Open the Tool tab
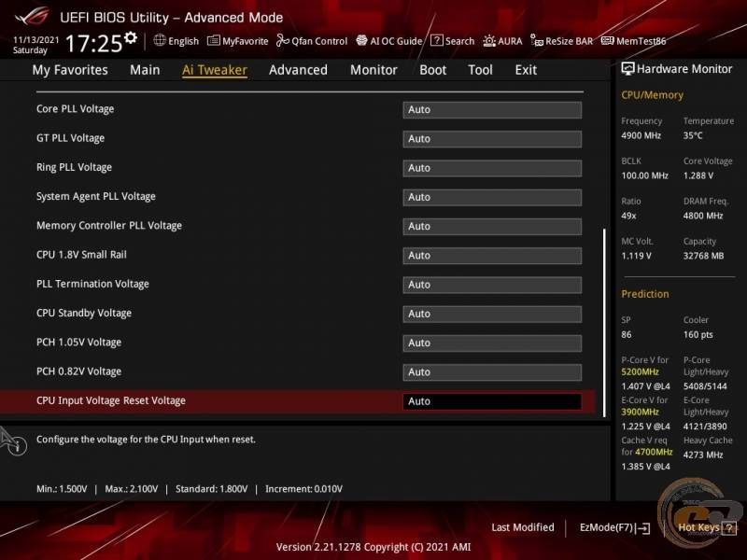The height and width of the screenshot is (560, 747). [x=480, y=70]
